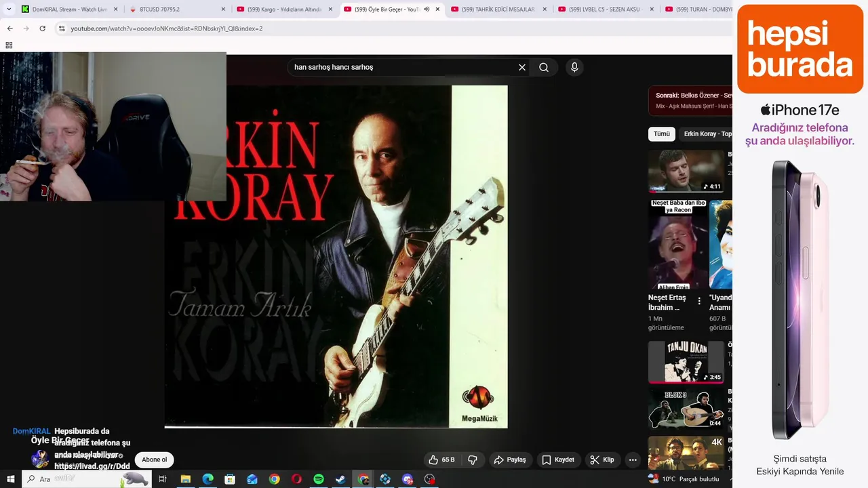Open the weather widget 10°C Parçalı bulutlu

(x=684, y=479)
